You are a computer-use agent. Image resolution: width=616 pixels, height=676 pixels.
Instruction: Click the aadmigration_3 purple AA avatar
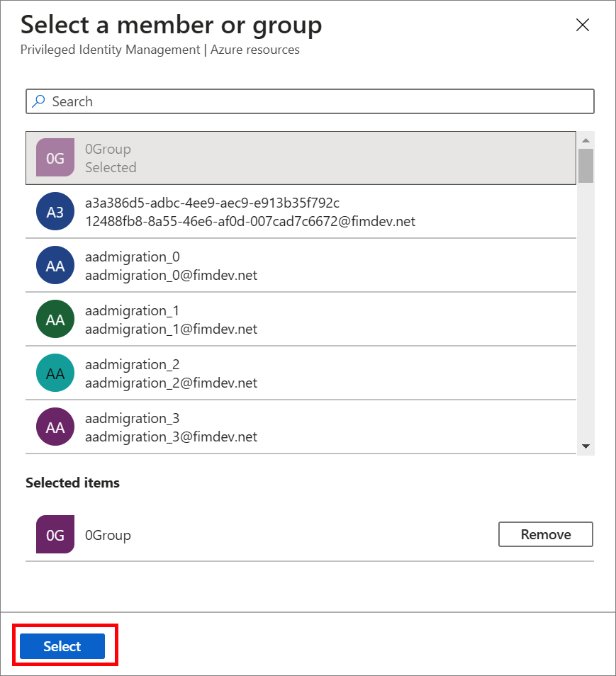tap(55, 427)
